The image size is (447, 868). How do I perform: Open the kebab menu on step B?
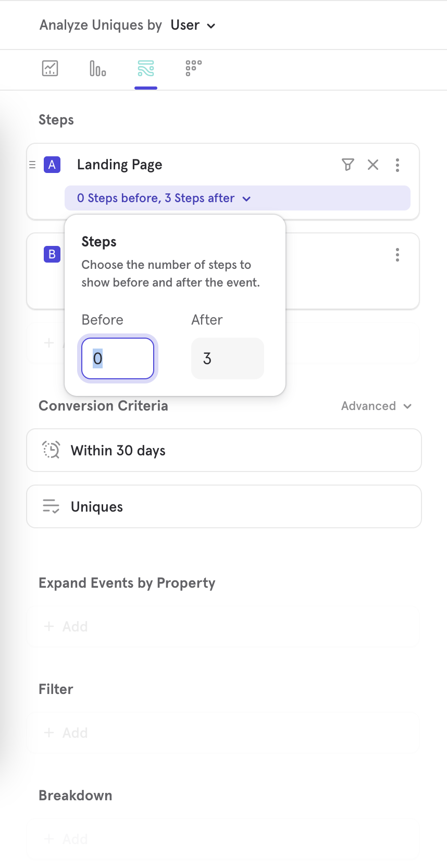click(x=398, y=254)
